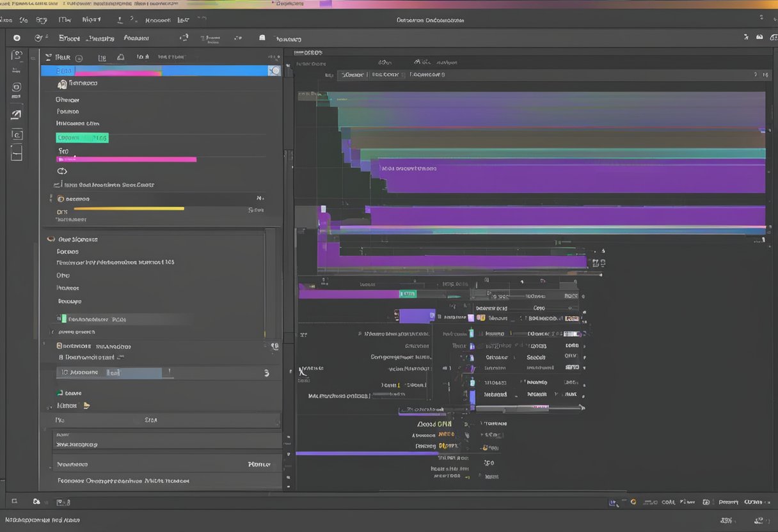Open the bell notification icon on the toolbar
Screen dimensions: 778x532
pyautogui.click(x=262, y=38)
